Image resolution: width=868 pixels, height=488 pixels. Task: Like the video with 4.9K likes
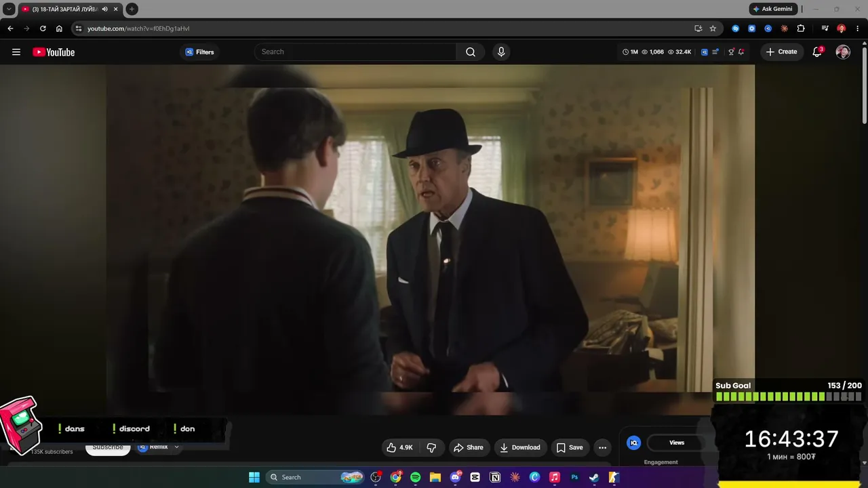tap(399, 447)
